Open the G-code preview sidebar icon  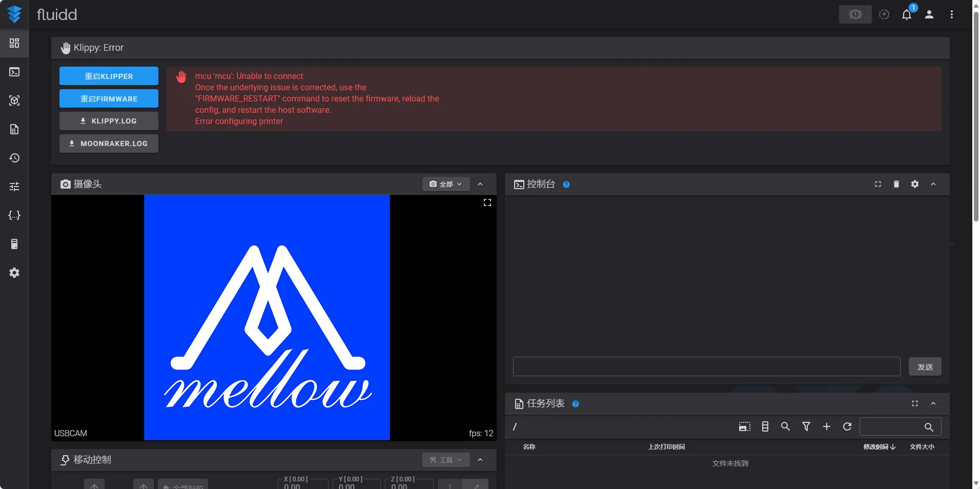pyautogui.click(x=14, y=100)
